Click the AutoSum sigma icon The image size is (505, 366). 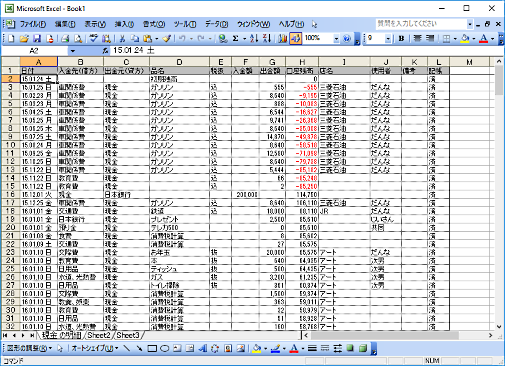(x=235, y=39)
